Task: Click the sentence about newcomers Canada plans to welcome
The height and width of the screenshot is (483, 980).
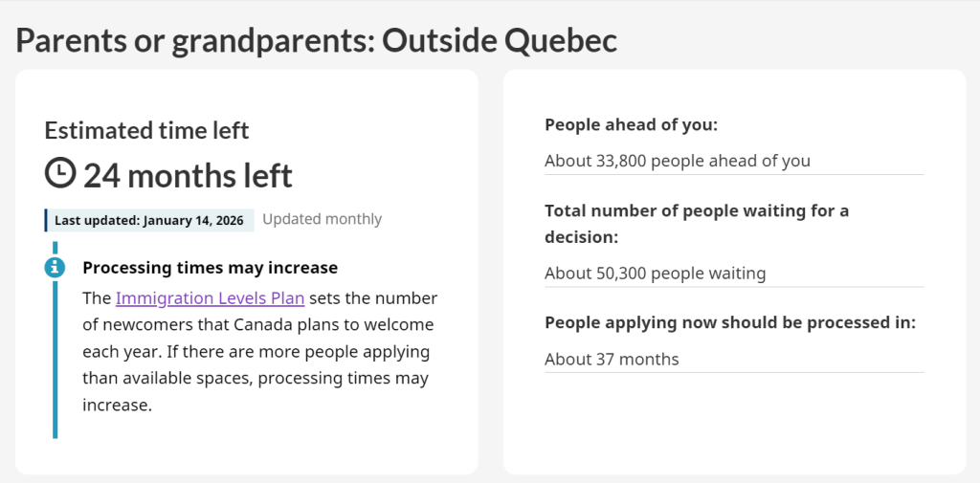Action: [x=258, y=325]
